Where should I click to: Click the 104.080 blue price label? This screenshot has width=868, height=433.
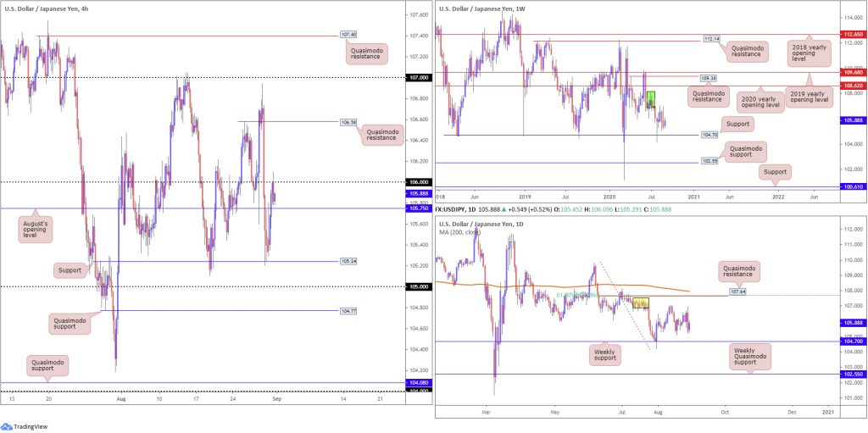418,383
